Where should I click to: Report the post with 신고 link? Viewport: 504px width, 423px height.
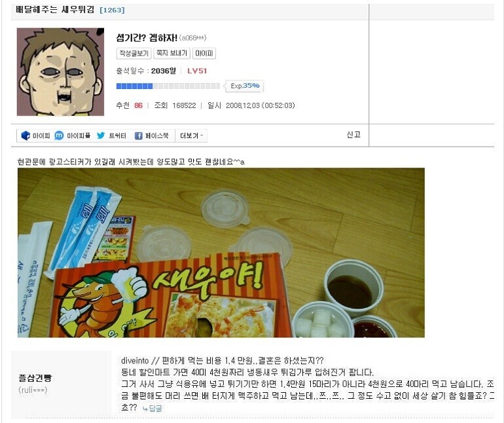click(x=353, y=135)
